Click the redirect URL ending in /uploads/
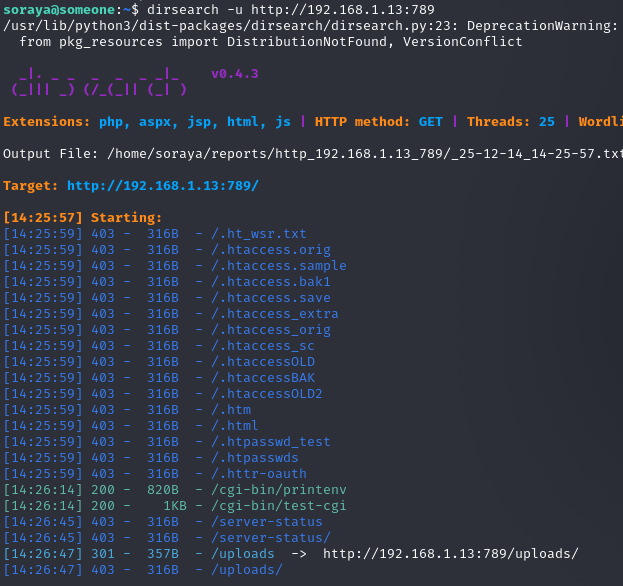 450,554
